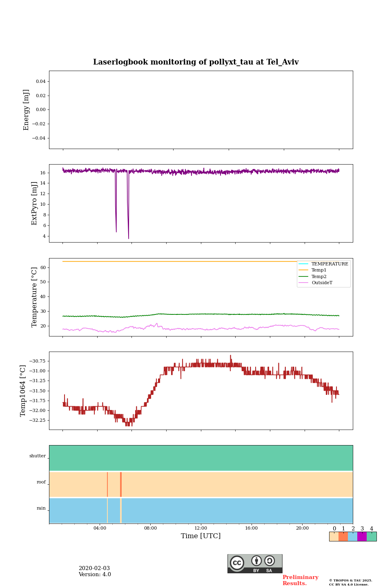Click the OutsideT legend entry
Image resolution: width=392 pixels, height=588 pixels.
click(x=316, y=283)
